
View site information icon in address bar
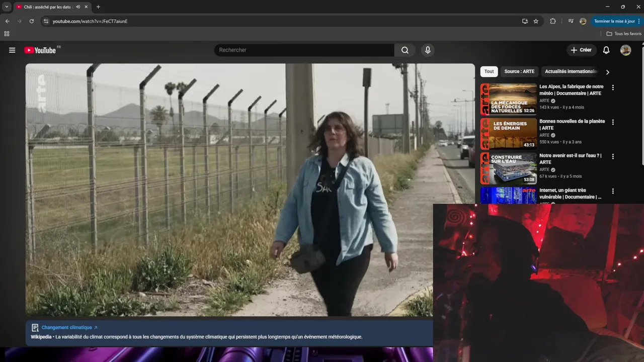pos(46,21)
